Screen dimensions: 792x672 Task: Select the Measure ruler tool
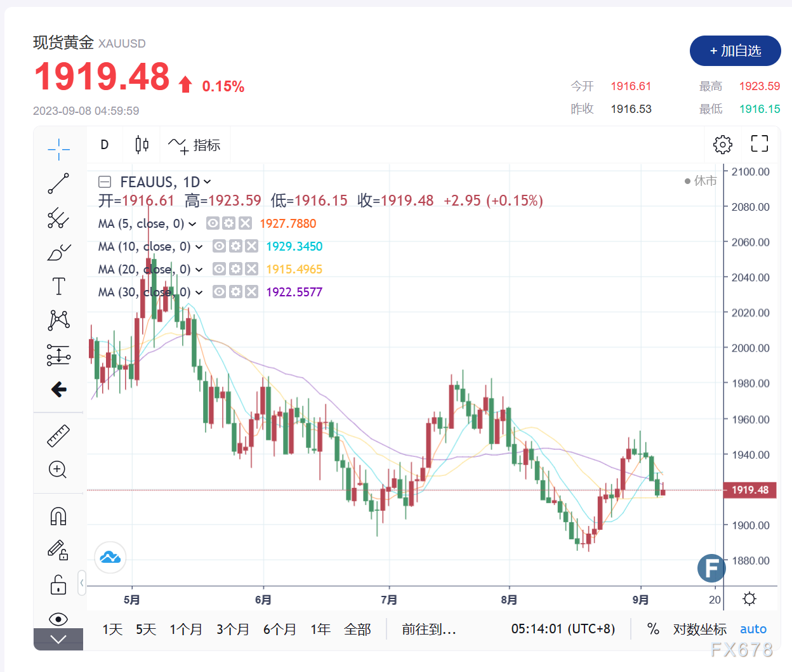[58, 435]
